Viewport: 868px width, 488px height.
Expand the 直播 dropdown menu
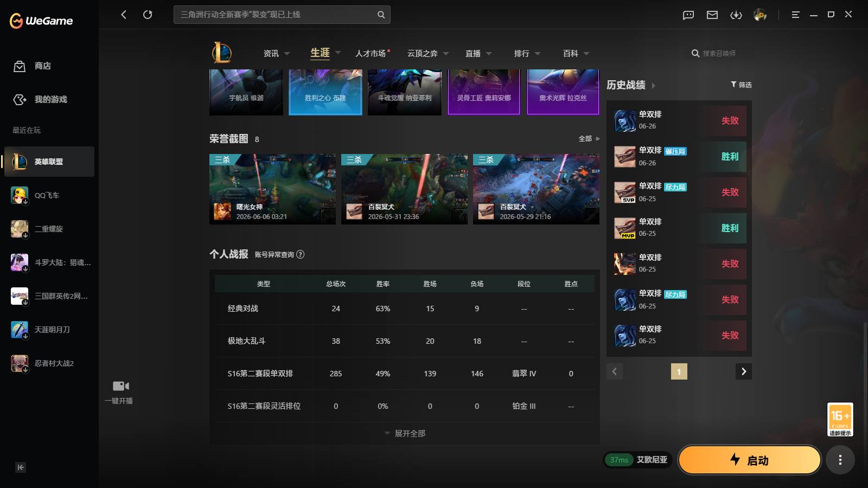tap(489, 54)
